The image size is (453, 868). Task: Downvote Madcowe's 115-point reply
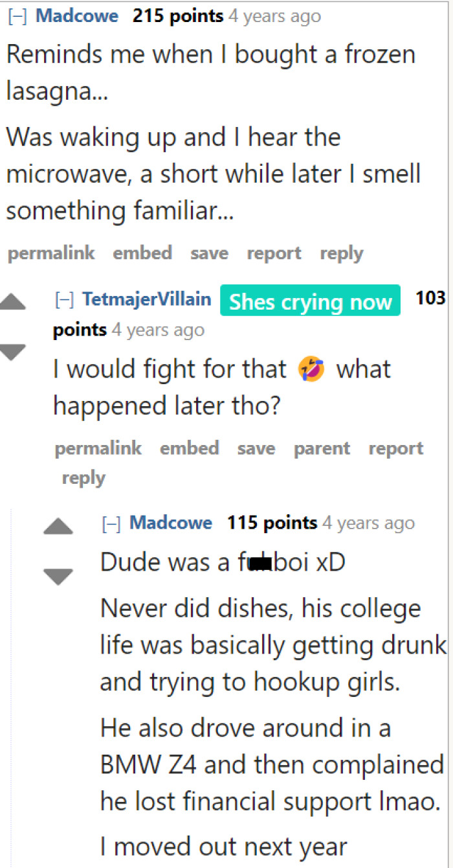[58, 576]
